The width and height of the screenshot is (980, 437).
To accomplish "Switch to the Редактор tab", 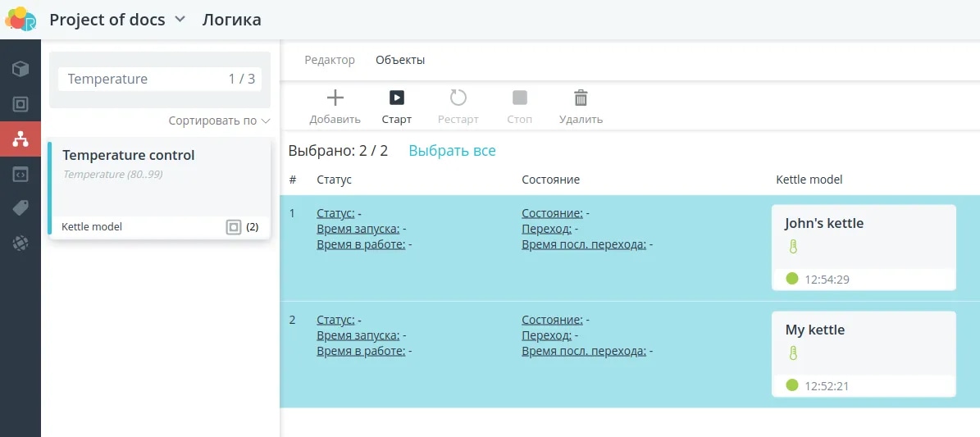I will pos(330,60).
